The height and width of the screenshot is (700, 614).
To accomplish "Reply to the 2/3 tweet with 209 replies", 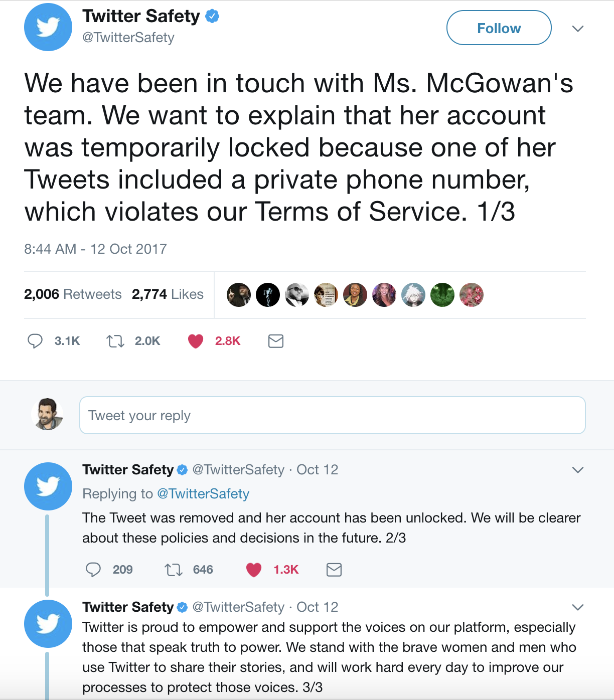I will (x=93, y=570).
